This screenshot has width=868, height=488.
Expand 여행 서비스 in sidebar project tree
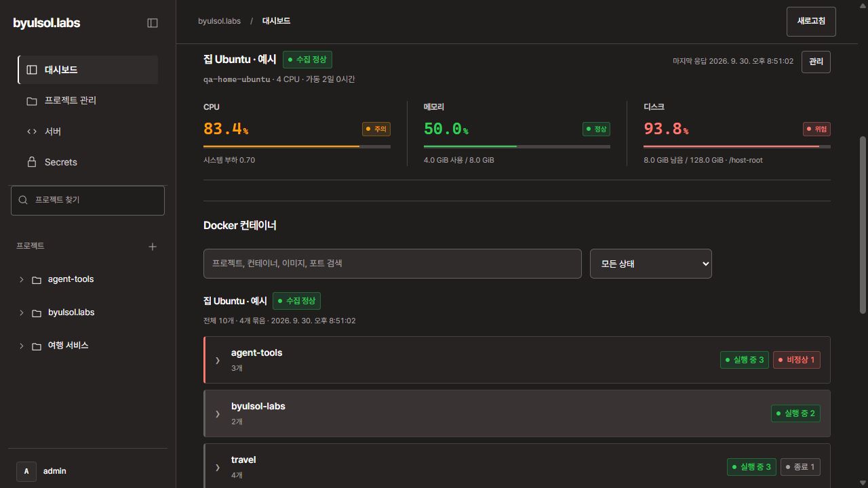click(x=21, y=346)
